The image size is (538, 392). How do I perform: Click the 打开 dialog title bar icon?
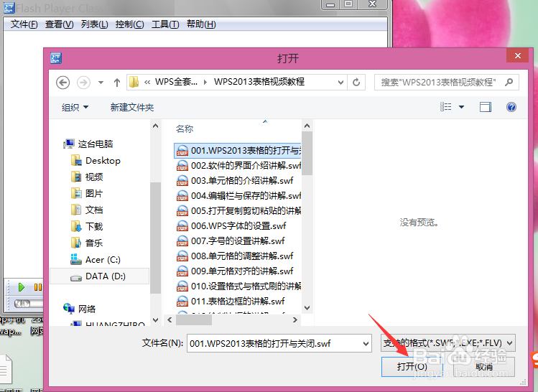56,58
